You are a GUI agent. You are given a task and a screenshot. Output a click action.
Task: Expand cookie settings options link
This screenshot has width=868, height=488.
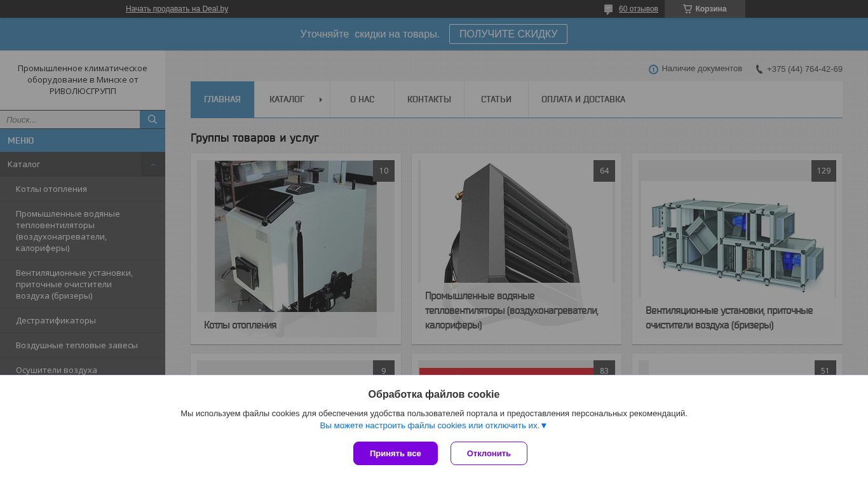[x=433, y=426]
